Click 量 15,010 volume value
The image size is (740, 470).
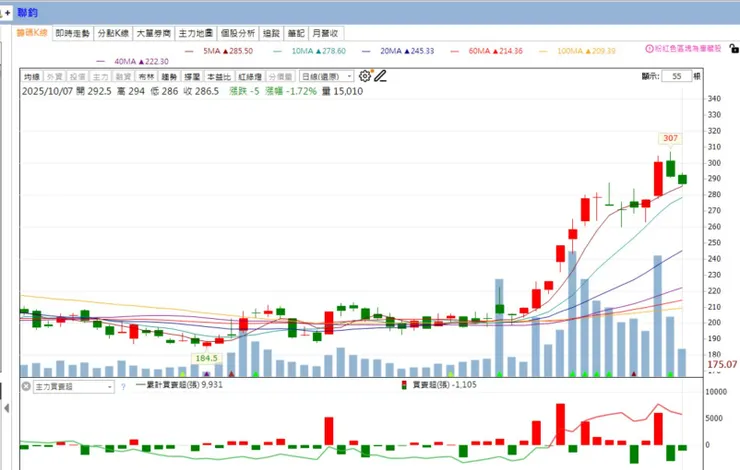(x=343, y=91)
